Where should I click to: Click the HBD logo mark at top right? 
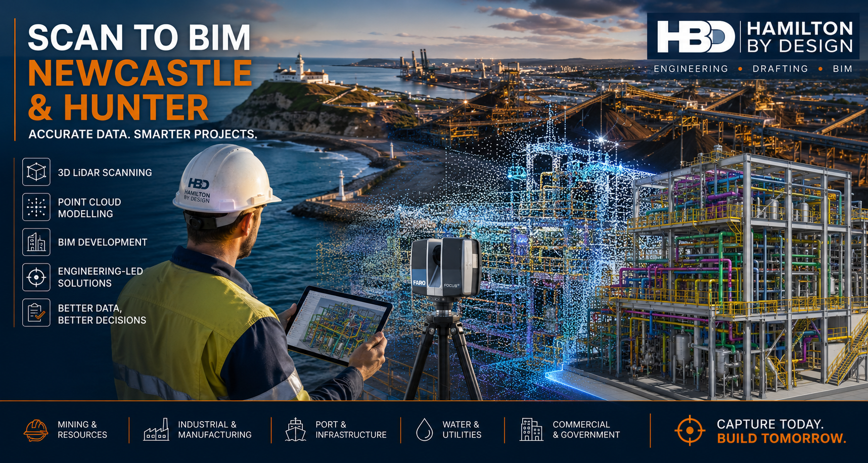(696, 37)
